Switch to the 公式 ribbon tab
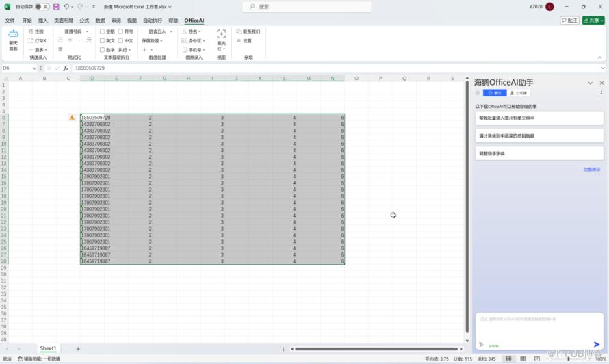Screen dimensions: 609x364 click(84, 21)
